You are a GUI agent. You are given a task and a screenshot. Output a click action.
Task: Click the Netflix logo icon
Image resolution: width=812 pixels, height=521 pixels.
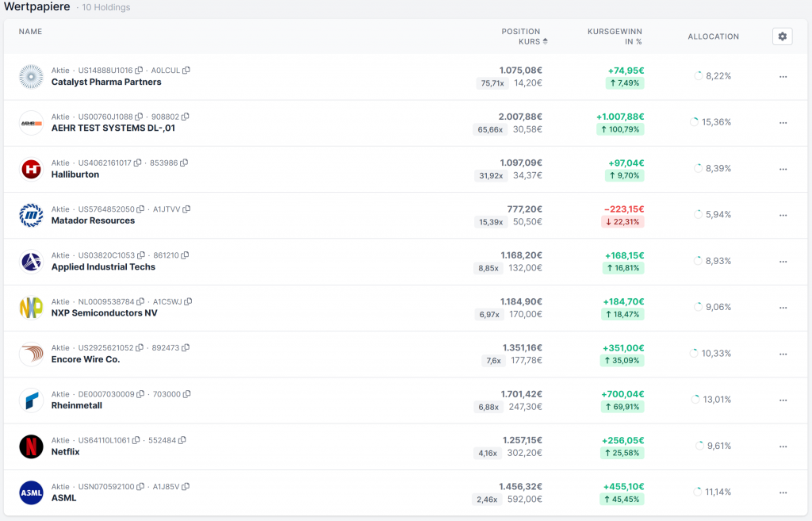(x=31, y=446)
